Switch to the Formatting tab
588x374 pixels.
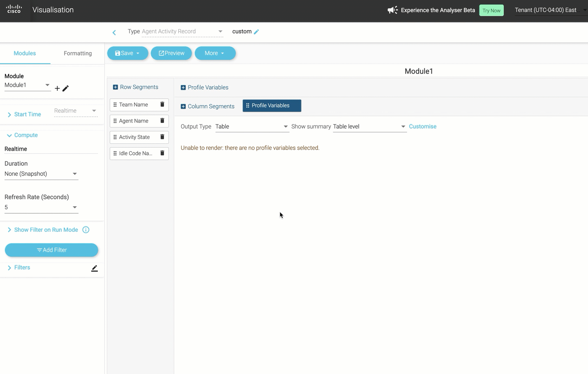click(x=78, y=53)
